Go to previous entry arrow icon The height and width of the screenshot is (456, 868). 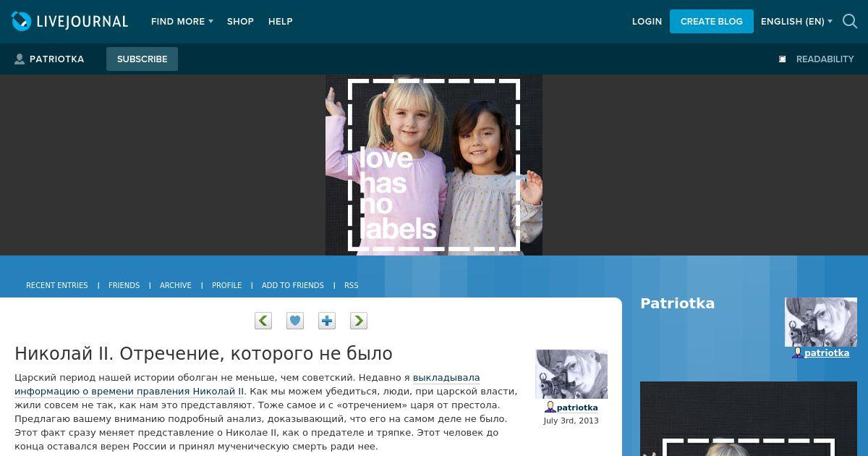263,321
